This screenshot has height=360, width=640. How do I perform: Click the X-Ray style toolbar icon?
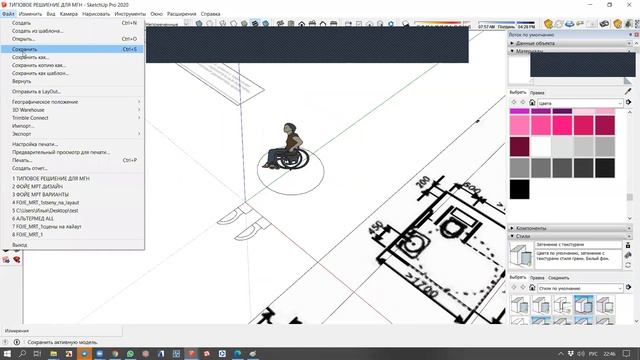click(x=199, y=24)
